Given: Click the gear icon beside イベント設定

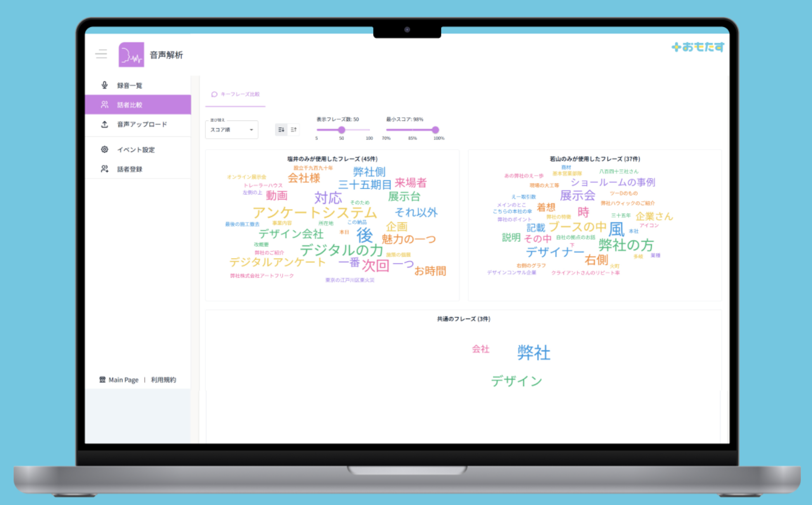Looking at the screenshot, I should [x=104, y=149].
